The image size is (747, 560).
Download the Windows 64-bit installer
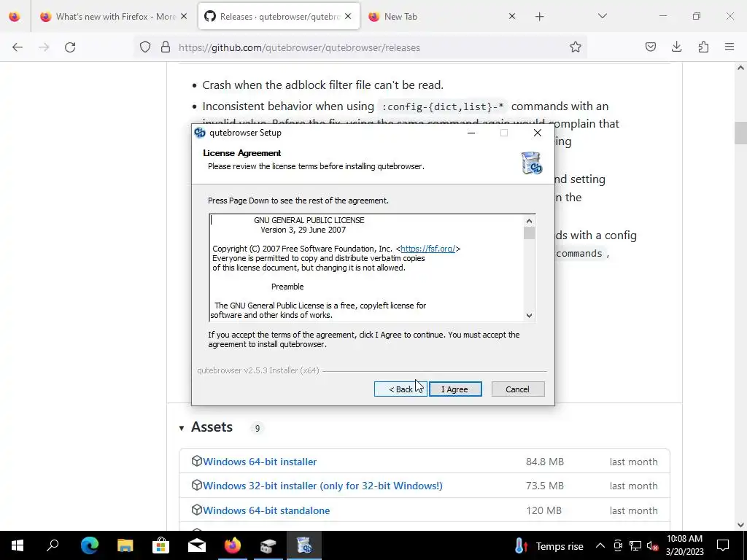pyautogui.click(x=260, y=462)
